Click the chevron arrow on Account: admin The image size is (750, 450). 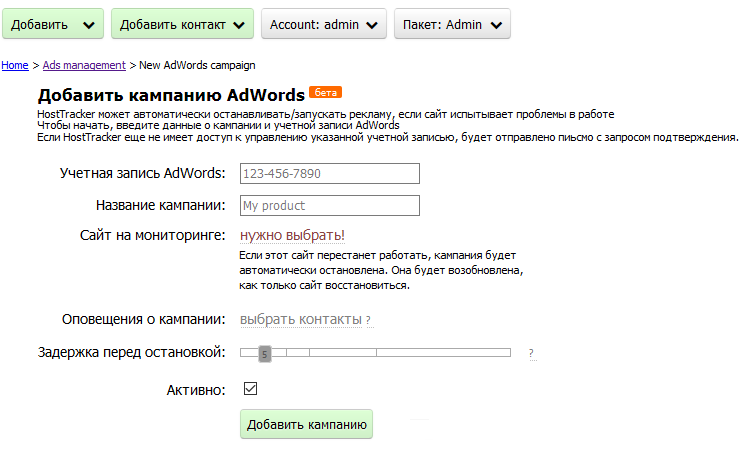[x=373, y=25]
